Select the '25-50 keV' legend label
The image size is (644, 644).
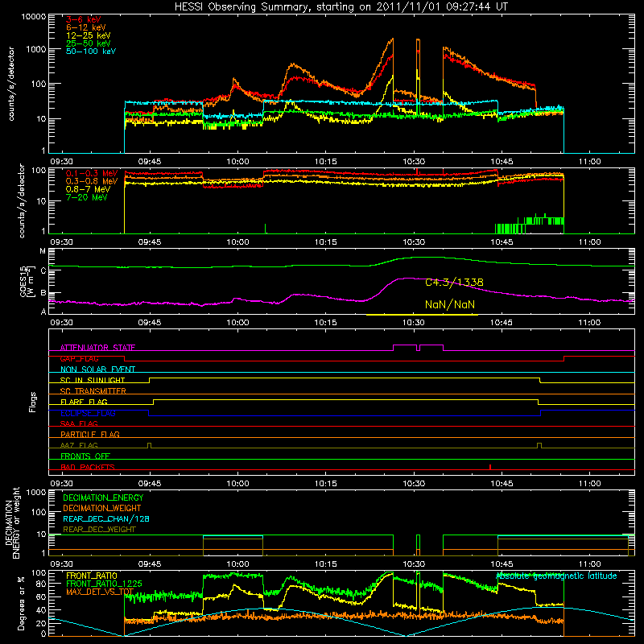point(89,43)
